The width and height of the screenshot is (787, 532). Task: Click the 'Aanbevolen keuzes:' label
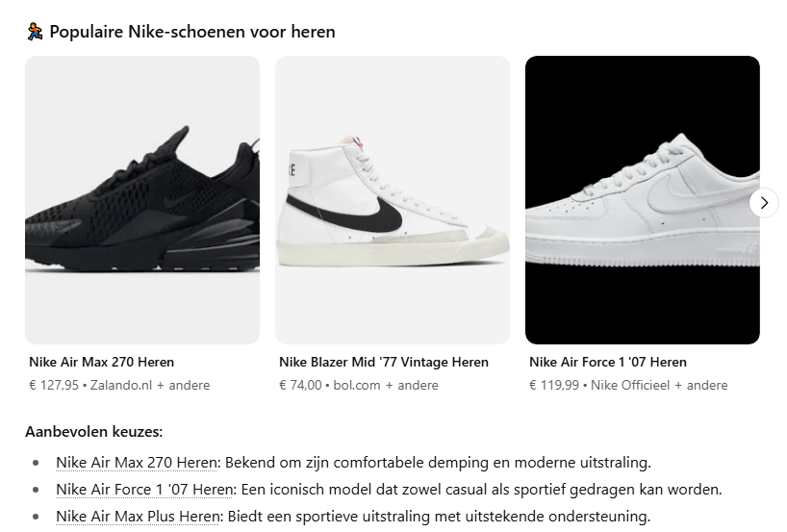coord(94,432)
